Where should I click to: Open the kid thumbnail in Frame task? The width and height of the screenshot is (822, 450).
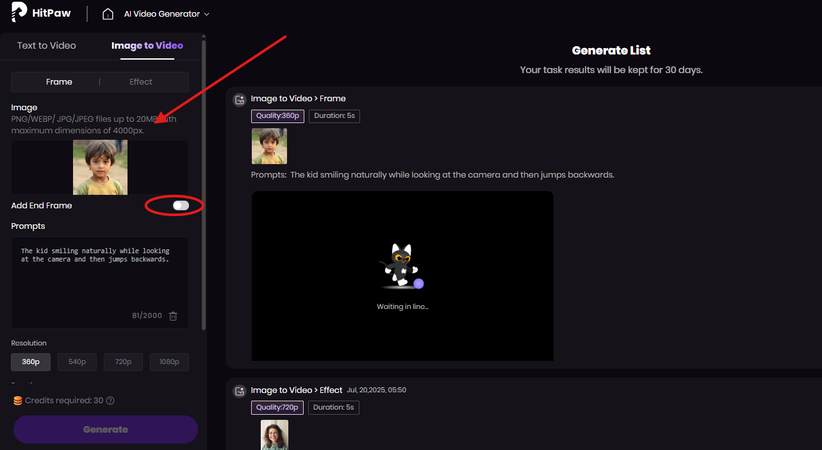click(x=269, y=146)
